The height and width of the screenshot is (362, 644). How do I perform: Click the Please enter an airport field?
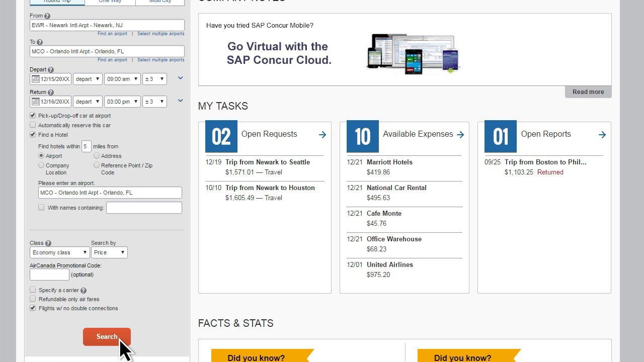(x=110, y=193)
